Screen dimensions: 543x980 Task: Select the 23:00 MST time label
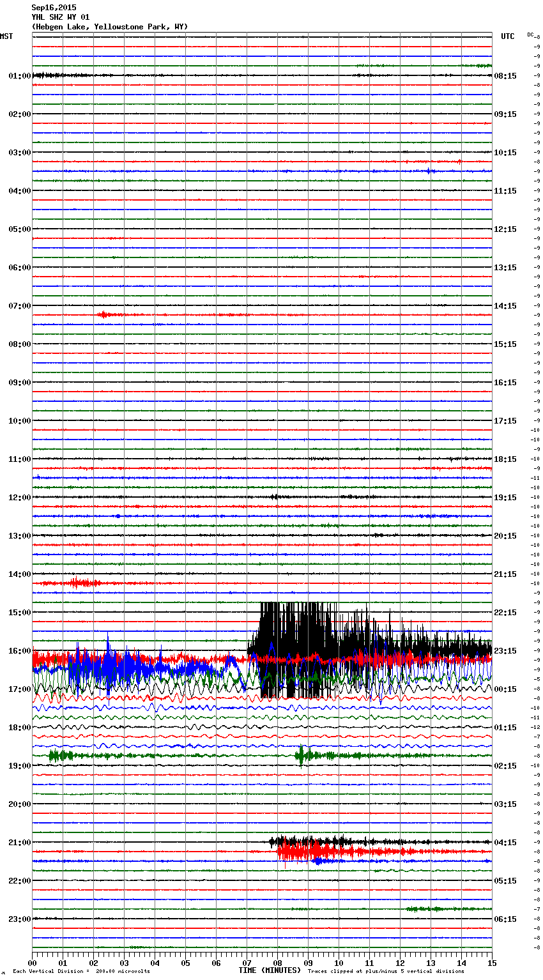pyautogui.click(x=19, y=919)
